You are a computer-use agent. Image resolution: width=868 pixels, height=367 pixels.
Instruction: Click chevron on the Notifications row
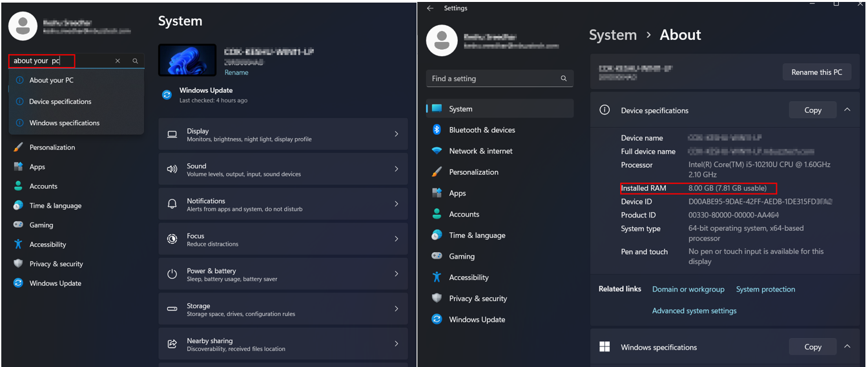click(396, 204)
